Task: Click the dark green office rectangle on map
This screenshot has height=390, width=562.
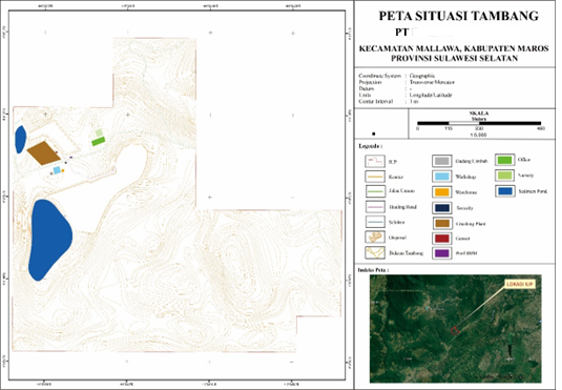Action: click(98, 141)
